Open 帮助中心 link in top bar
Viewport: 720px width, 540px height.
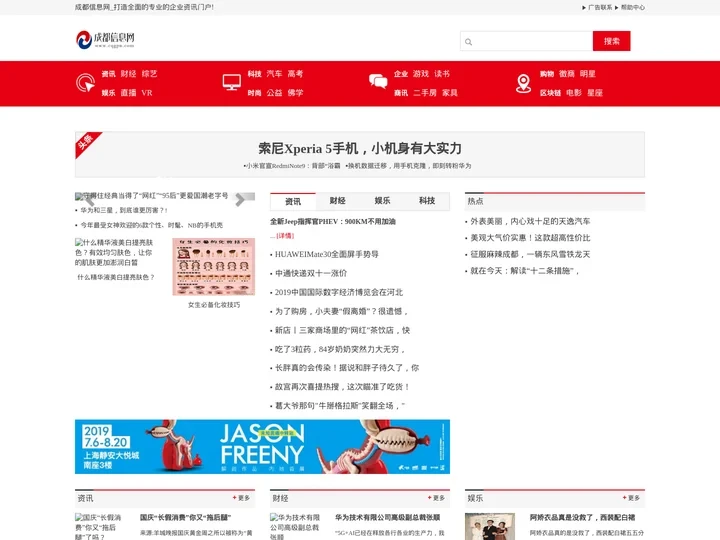pos(633,7)
